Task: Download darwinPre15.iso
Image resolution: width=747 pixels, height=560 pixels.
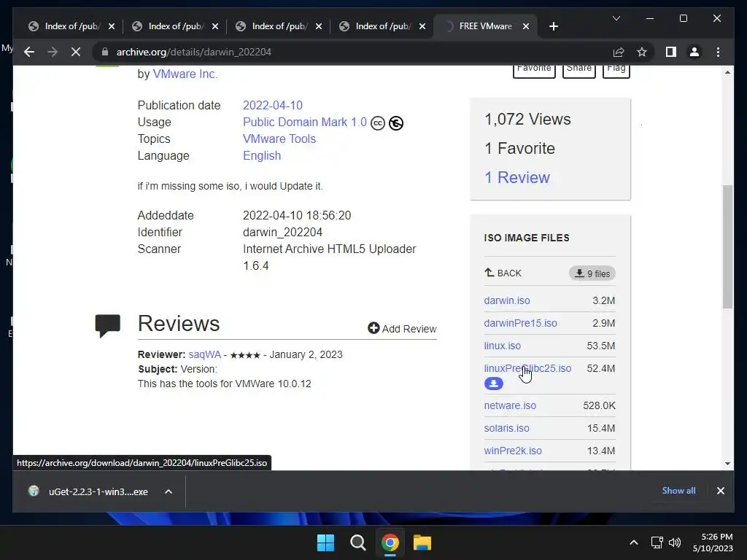Action: point(520,323)
